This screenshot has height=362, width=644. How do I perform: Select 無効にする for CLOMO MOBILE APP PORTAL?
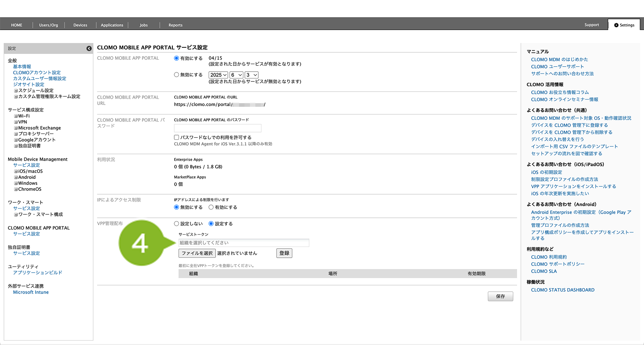tap(176, 75)
